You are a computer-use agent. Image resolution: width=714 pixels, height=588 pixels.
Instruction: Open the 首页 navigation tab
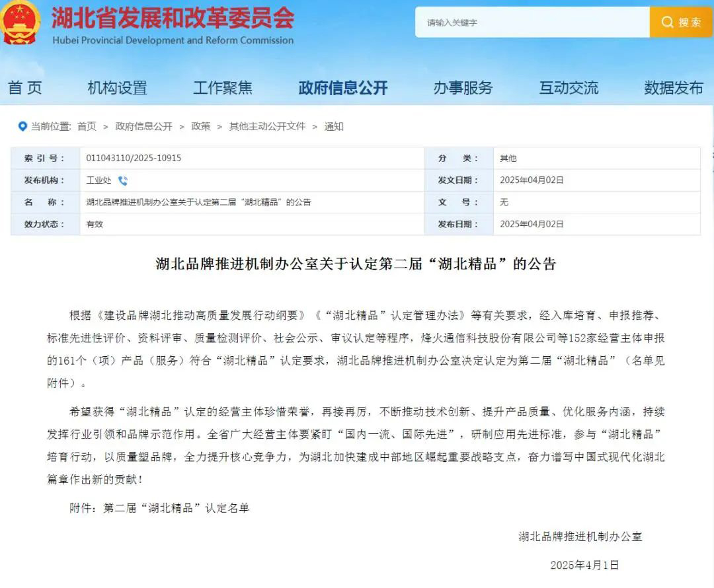(x=25, y=88)
